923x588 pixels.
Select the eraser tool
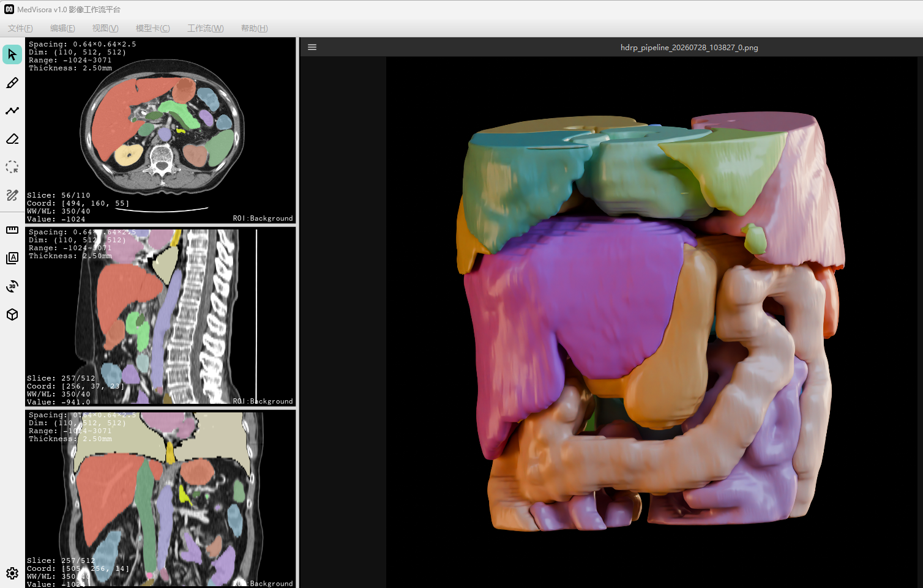coord(12,139)
